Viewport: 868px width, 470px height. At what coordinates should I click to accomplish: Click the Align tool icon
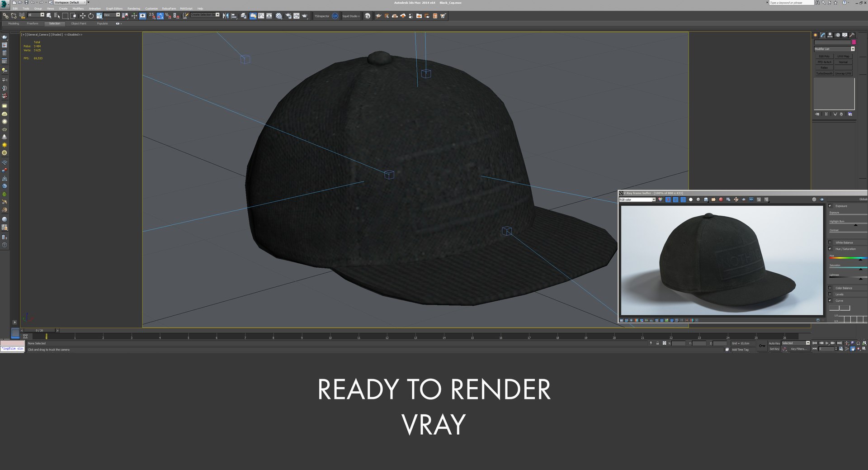[234, 16]
